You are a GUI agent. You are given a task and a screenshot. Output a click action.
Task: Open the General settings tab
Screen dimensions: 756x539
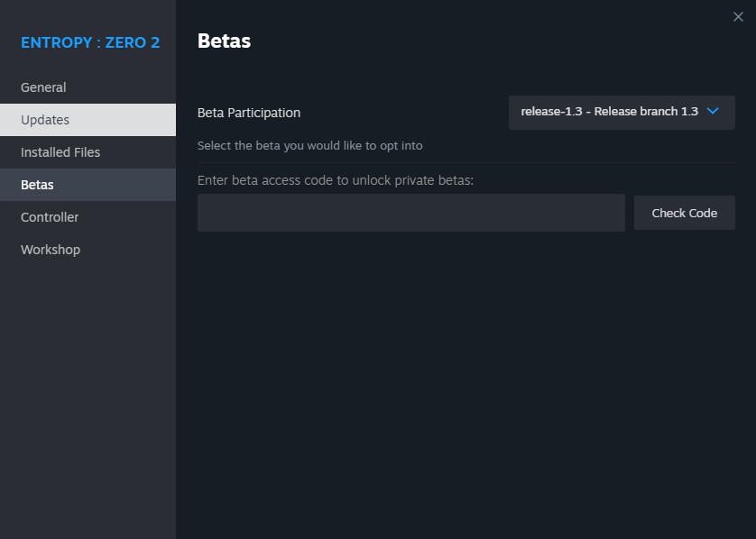pos(43,87)
